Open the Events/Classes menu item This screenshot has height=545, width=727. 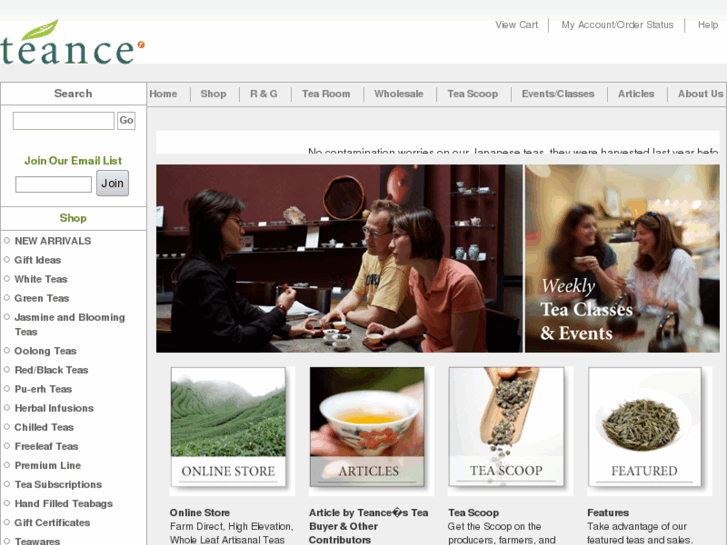coord(558,94)
